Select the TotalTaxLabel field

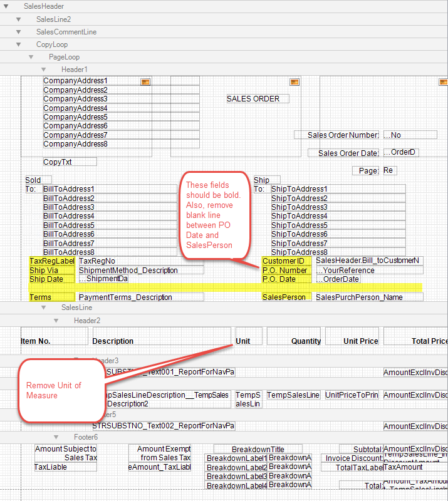tap(352, 467)
